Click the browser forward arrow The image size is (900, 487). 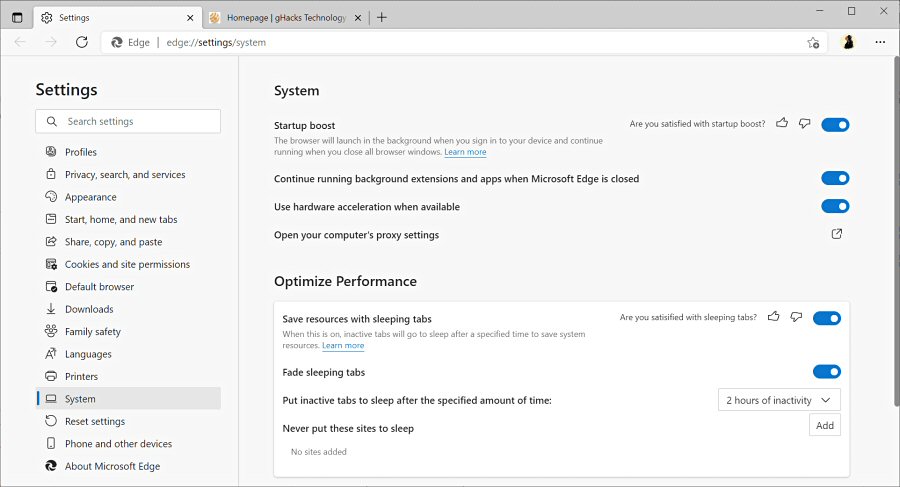click(51, 42)
